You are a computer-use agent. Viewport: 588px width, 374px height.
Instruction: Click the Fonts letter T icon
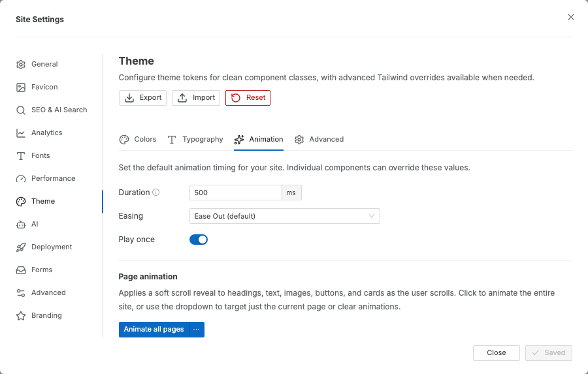(x=21, y=156)
